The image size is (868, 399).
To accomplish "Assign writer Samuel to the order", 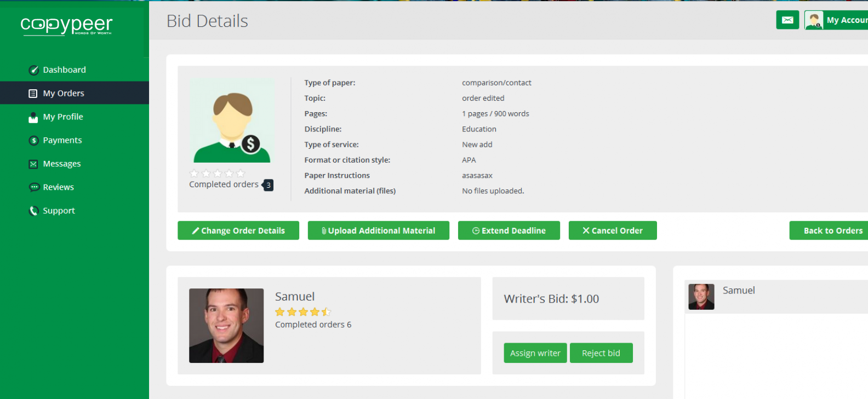I will click(x=535, y=353).
